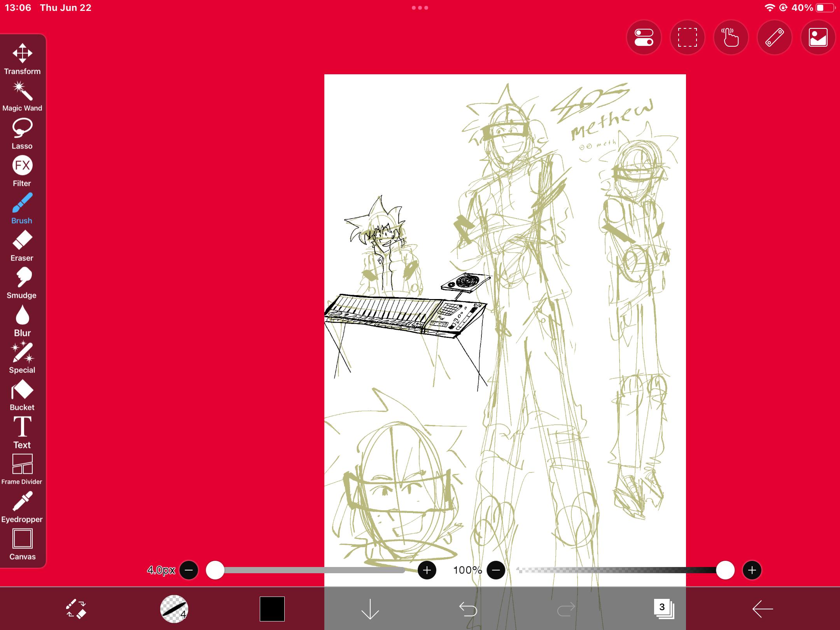Image resolution: width=840 pixels, height=630 pixels.
Task: Open the layers panel showing 3
Action: pyautogui.click(x=664, y=609)
